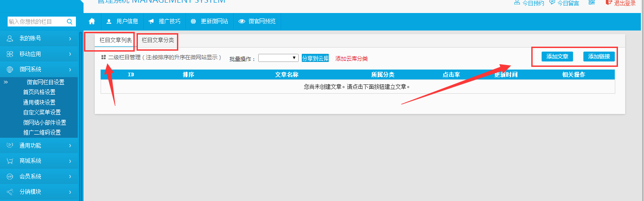Switch to the 栏目文章分类 tab
The image size is (644, 201).
click(x=158, y=40)
